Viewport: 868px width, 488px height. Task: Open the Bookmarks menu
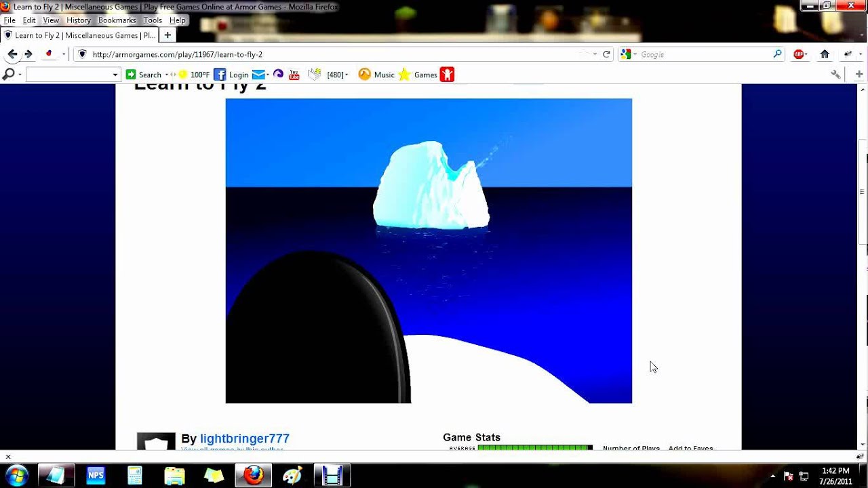point(117,20)
